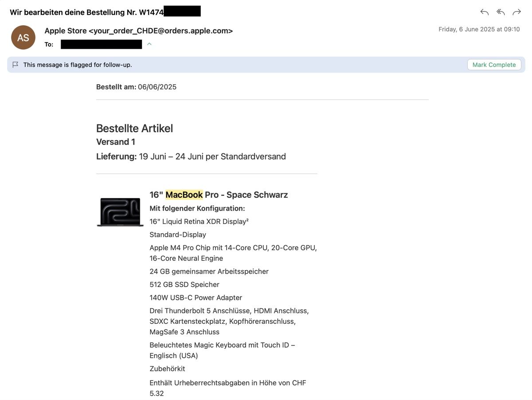This screenshot has height=400, width=532.
Task: Click the 'Zubehörkit' line
Action: (167, 369)
